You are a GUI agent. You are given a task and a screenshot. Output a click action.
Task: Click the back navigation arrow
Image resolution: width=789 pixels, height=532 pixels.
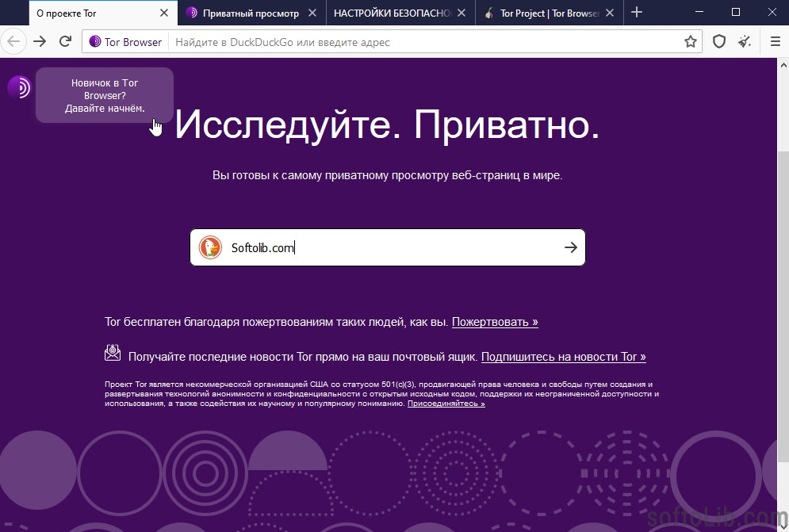click(x=13, y=42)
